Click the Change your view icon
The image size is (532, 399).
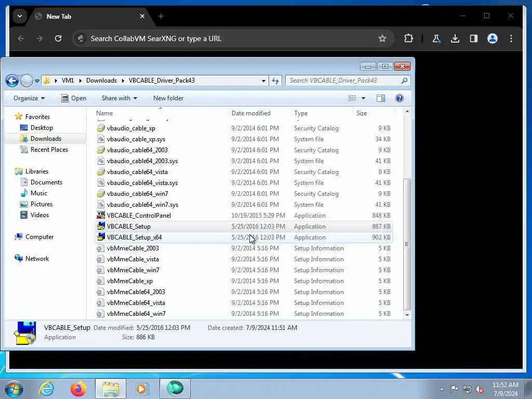click(352, 98)
